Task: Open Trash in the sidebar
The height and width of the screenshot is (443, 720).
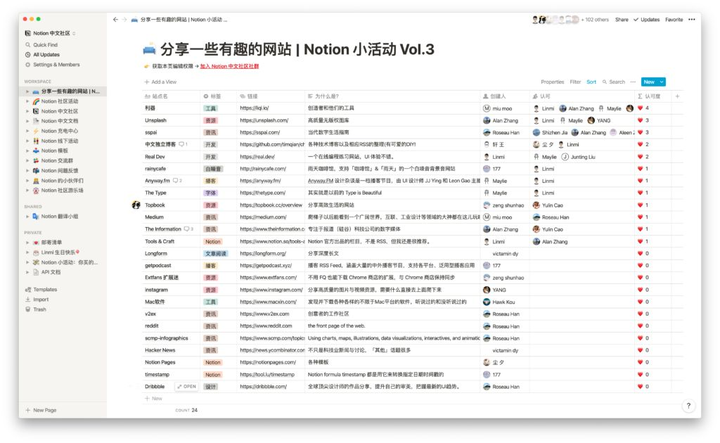Action: point(39,309)
